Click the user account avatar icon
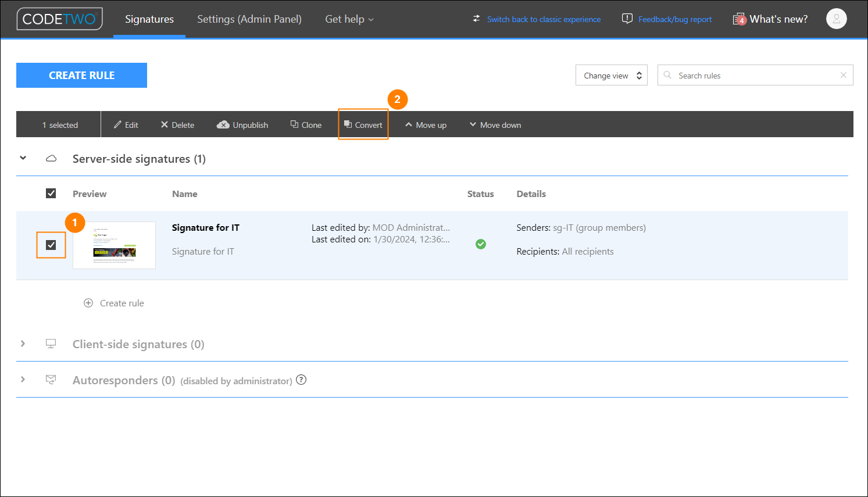The image size is (868, 497). click(836, 19)
